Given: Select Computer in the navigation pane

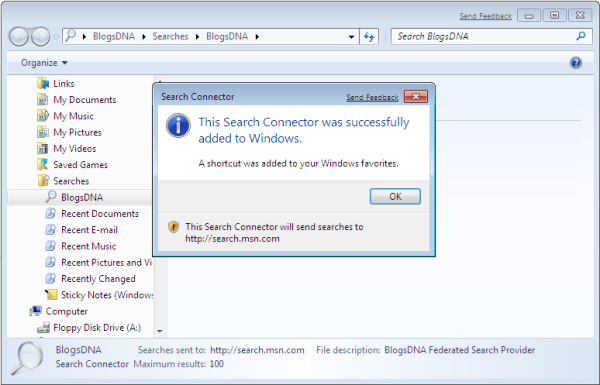Looking at the screenshot, I should click(x=67, y=312).
